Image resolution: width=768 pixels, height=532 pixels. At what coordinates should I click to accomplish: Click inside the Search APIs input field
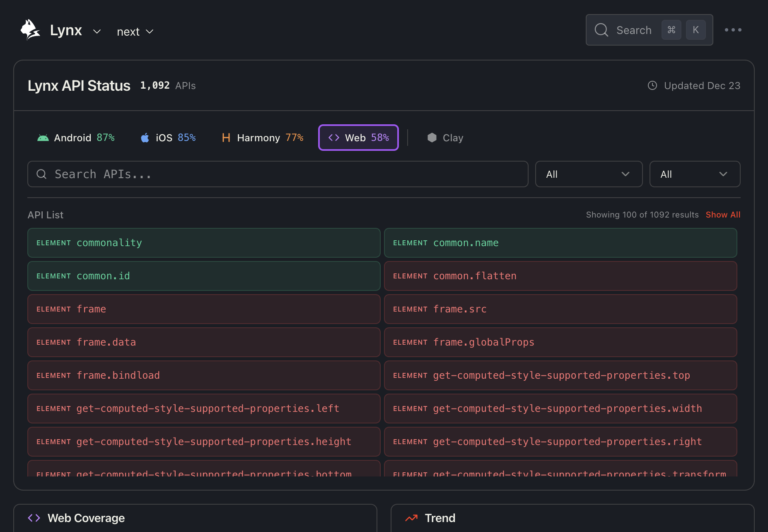point(278,174)
